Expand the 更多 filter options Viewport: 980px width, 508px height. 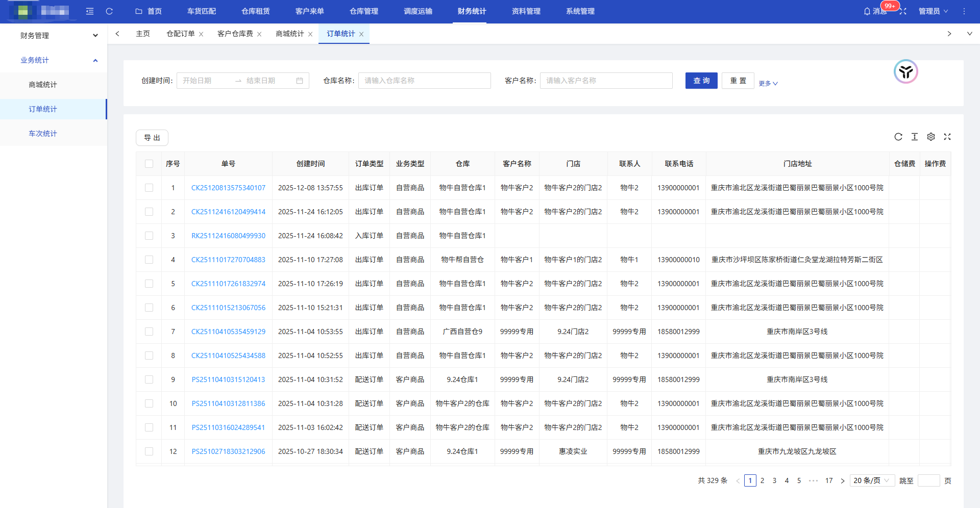(768, 83)
